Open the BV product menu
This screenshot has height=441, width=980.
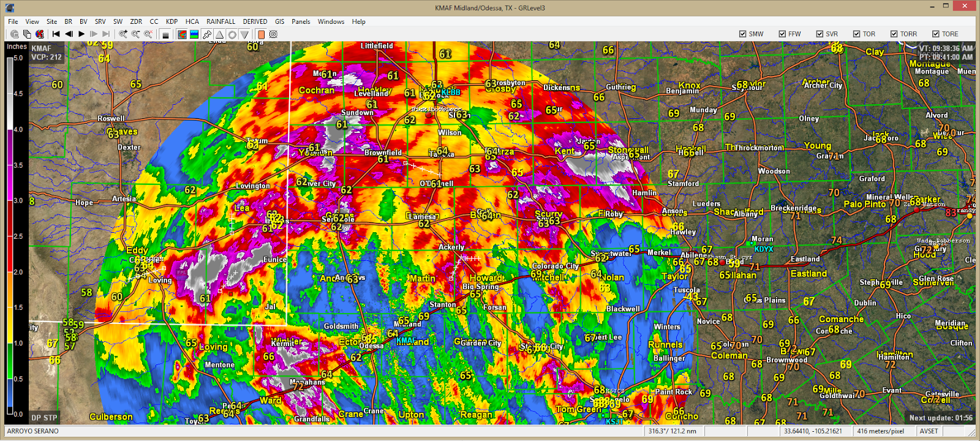pos(84,21)
